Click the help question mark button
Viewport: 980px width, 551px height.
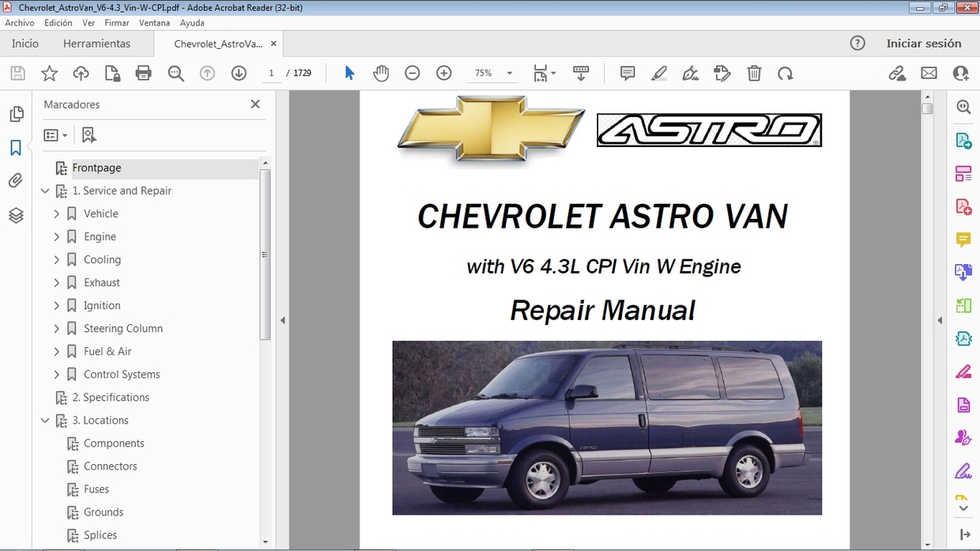pos(857,43)
